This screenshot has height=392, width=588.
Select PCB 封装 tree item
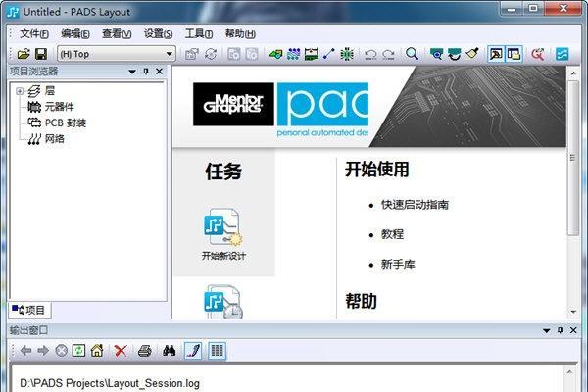pyautogui.click(x=66, y=123)
